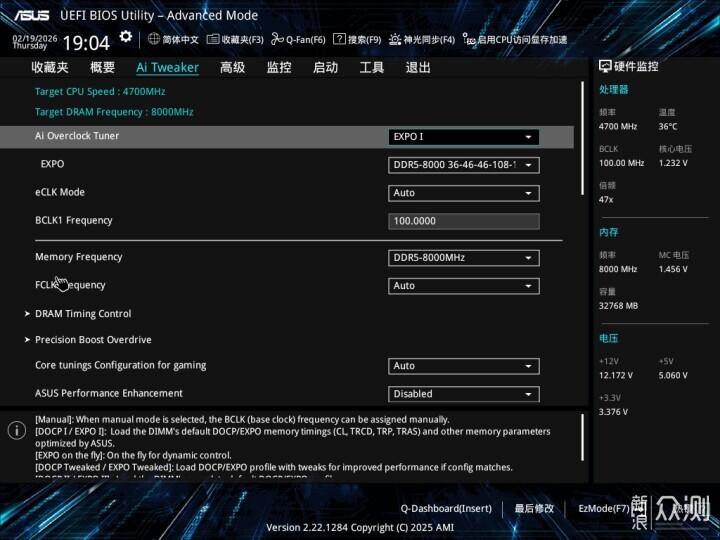
Task: Click the hardware monitor display icon
Action: tap(605, 67)
